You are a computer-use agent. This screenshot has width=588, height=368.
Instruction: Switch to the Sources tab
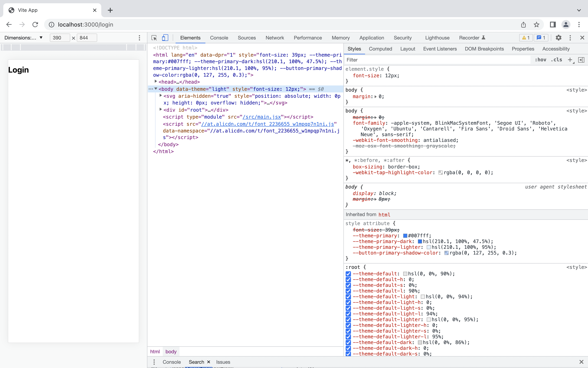point(247,38)
